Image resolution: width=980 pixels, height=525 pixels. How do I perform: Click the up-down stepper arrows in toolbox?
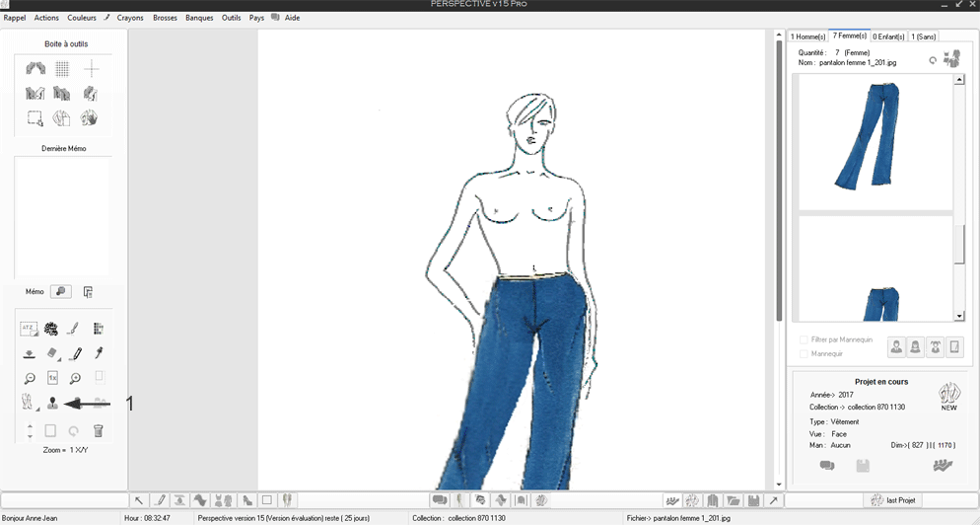[30, 431]
